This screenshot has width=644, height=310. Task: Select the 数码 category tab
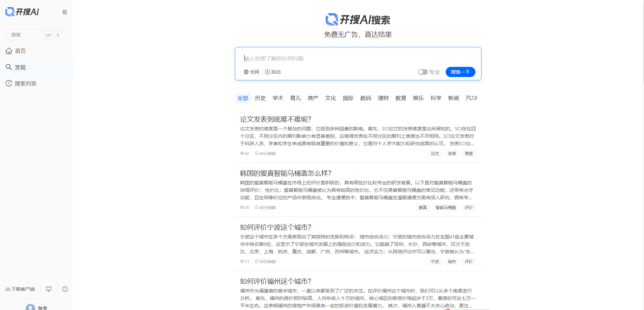point(366,98)
